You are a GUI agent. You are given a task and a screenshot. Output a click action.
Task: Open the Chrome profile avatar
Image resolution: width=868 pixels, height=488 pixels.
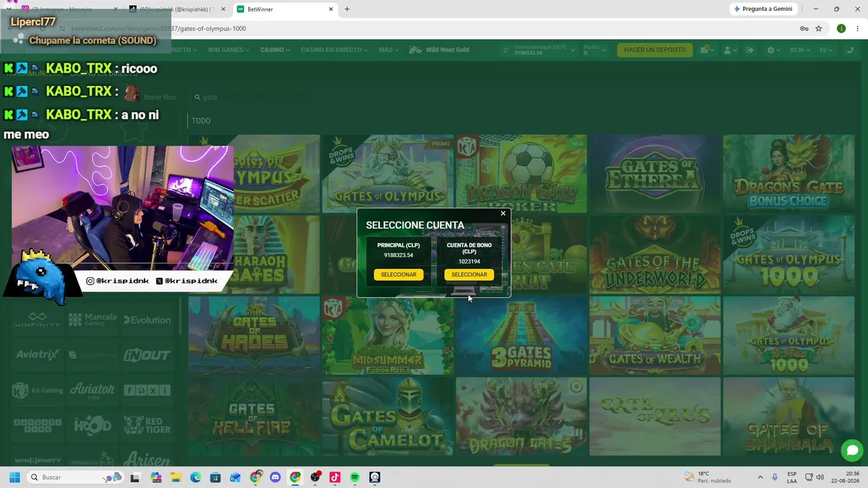tap(841, 28)
